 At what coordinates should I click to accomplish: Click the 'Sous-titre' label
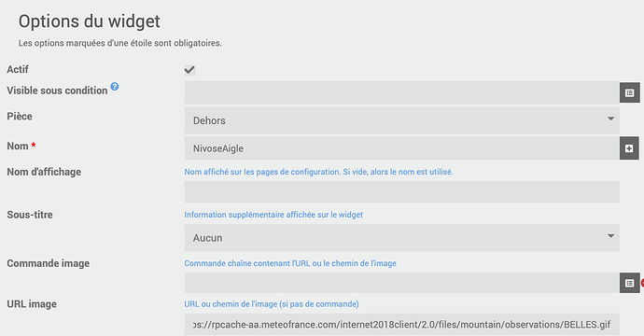click(30, 215)
